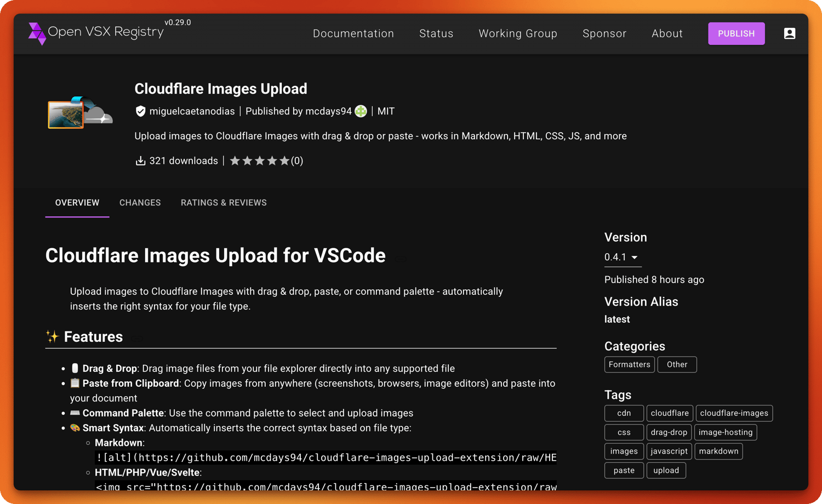Viewport: 822px width, 504px height.
Task: Click the Cloudflare Images Upload for VSCode heading
Action: coord(215,256)
